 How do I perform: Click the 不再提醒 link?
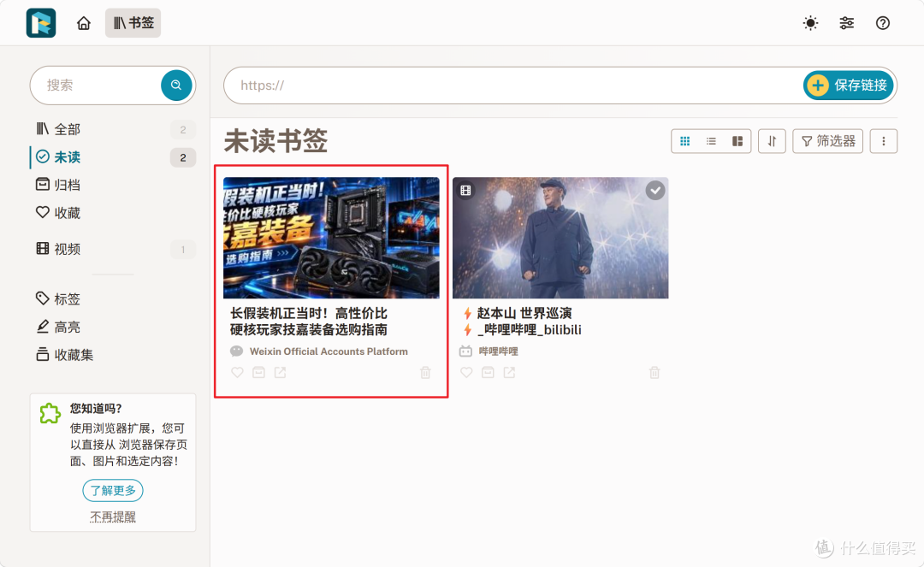pos(113,517)
